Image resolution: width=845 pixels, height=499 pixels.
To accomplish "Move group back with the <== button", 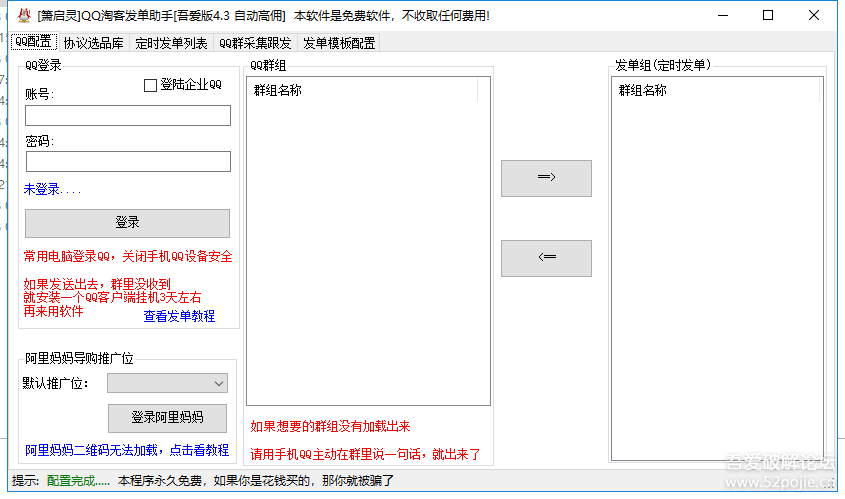I will 546,258.
